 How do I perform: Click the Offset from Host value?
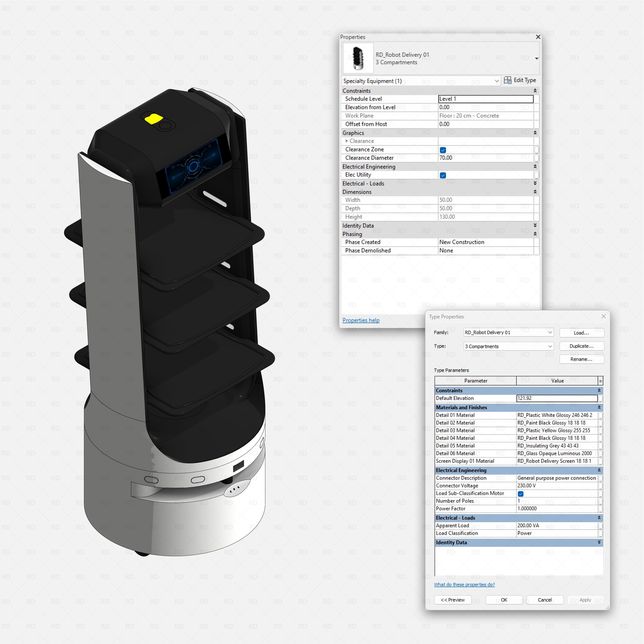coord(486,124)
